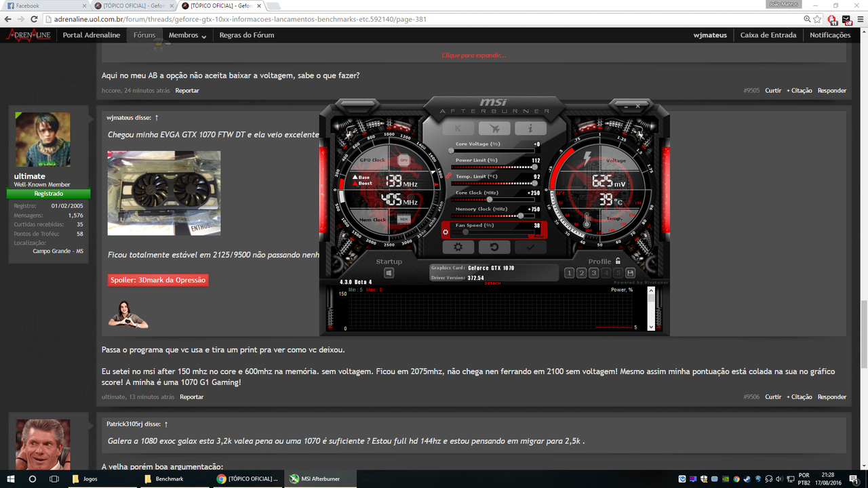Click arrow next to 'Patrick3105rj disse:' quote
The image size is (868, 488).
[166, 424]
